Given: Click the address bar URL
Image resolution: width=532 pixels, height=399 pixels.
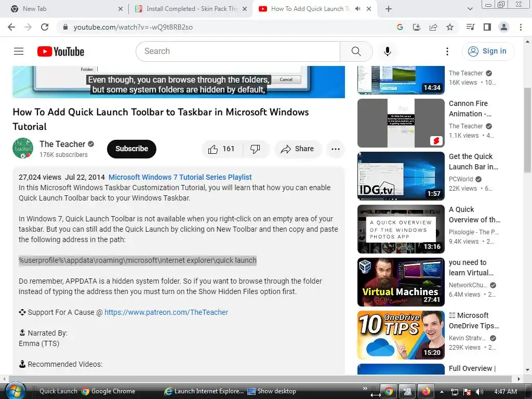Looking at the screenshot, I should click(x=133, y=27).
